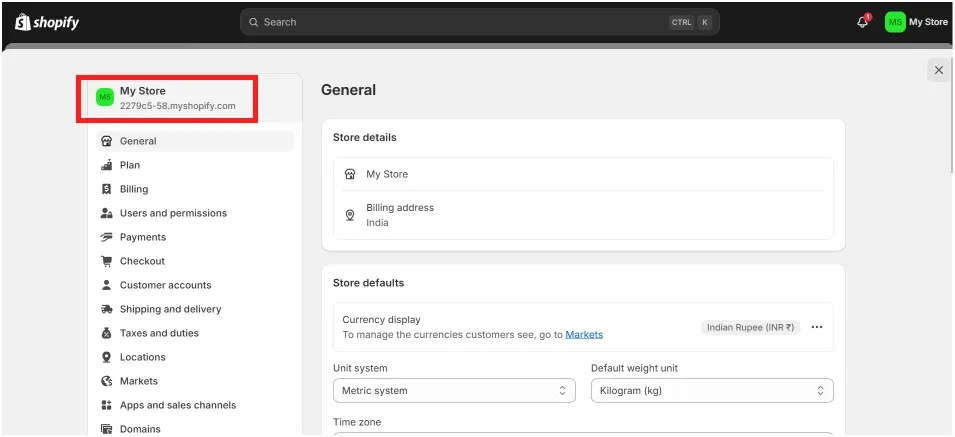
Task: Click Billing address India row
Action: (x=583, y=215)
